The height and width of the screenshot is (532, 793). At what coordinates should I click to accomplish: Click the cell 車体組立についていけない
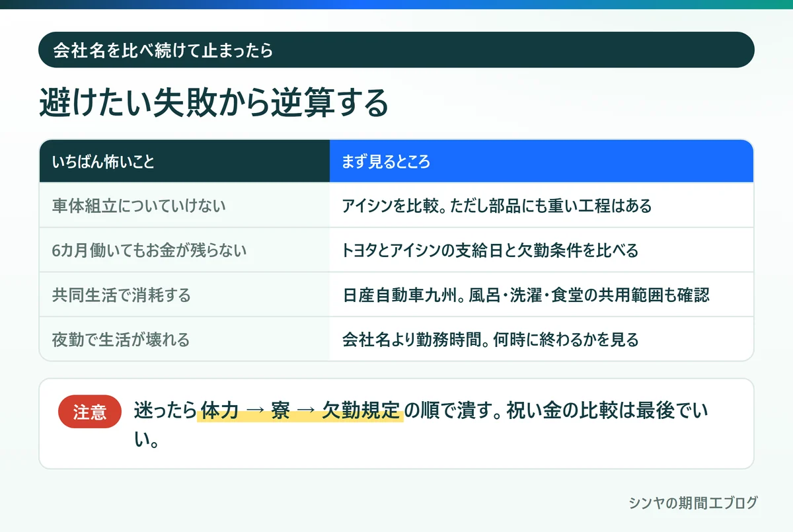tap(184, 206)
